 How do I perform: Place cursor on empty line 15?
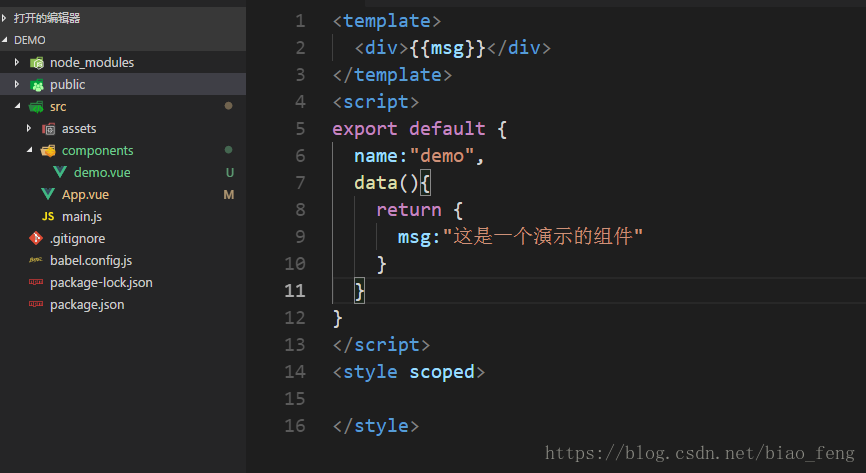pos(598,399)
